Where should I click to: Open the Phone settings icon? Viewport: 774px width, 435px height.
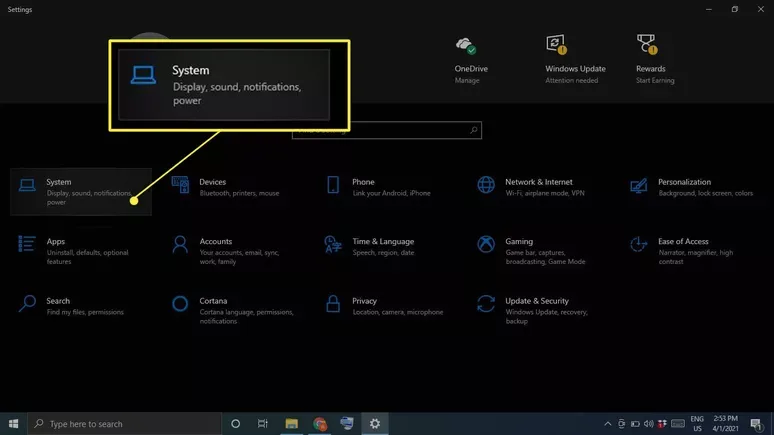(x=333, y=185)
